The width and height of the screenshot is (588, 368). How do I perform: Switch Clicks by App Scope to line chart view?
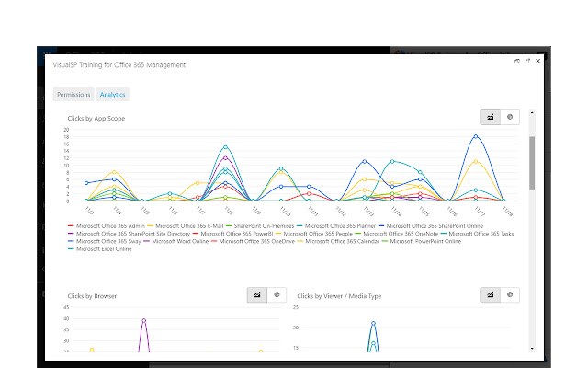490,117
